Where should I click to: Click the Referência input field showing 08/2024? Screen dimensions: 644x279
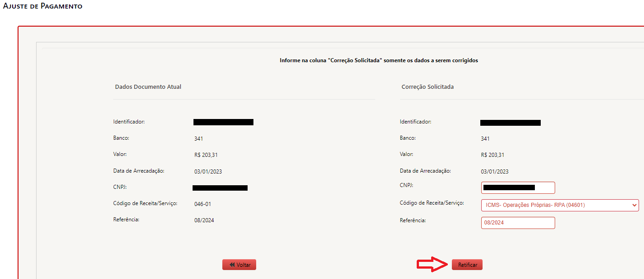click(x=518, y=223)
